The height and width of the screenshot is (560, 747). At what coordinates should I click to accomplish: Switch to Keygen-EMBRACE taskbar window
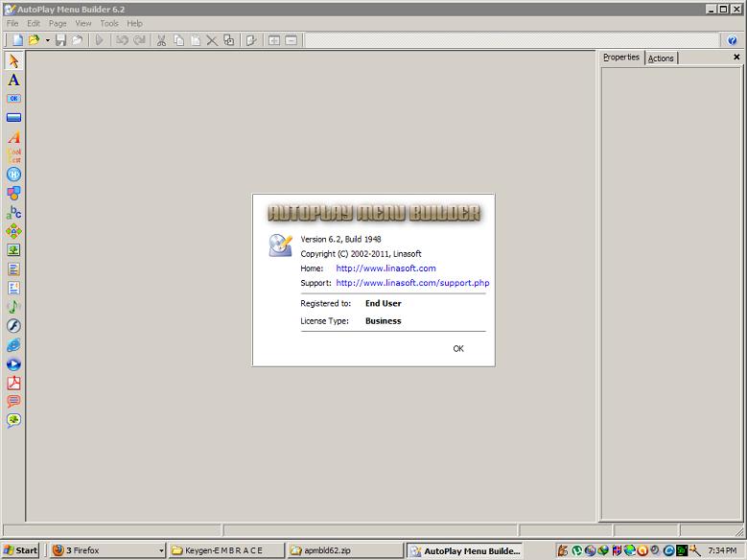pyautogui.click(x=226, y=550)
